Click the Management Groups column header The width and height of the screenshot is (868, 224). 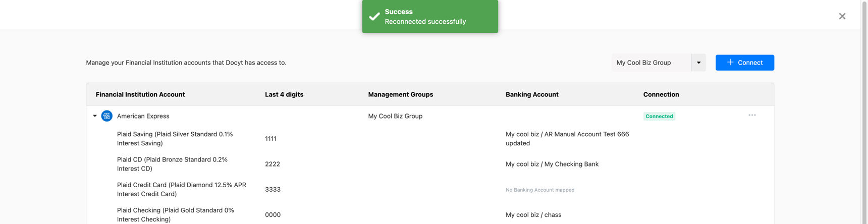point(400,94)
